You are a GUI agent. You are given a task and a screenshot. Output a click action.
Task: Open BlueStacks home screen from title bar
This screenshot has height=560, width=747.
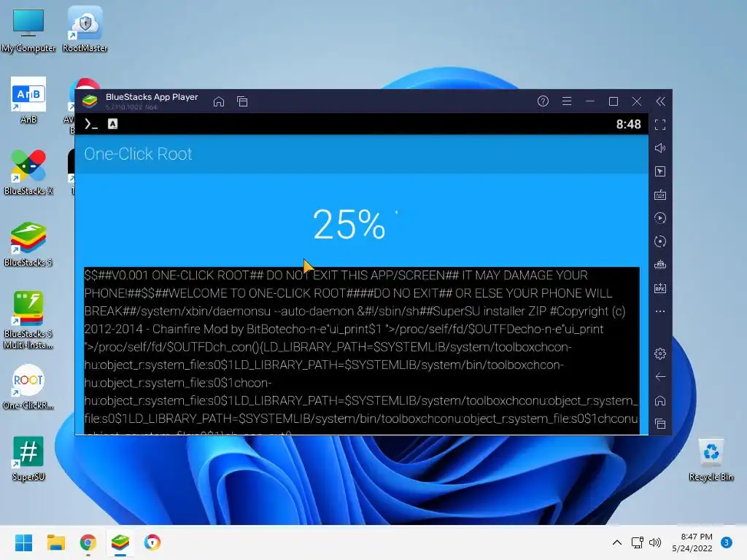tap(219, 101)
